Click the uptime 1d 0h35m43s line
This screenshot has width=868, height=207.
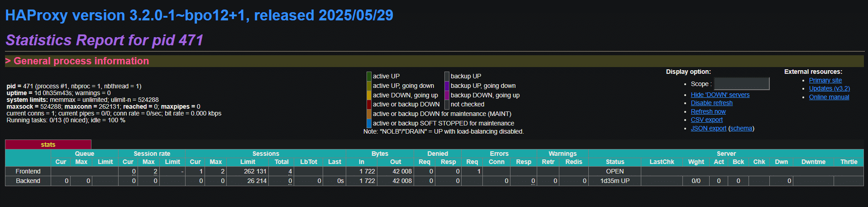pyautogui.click(x=58, y=93)
